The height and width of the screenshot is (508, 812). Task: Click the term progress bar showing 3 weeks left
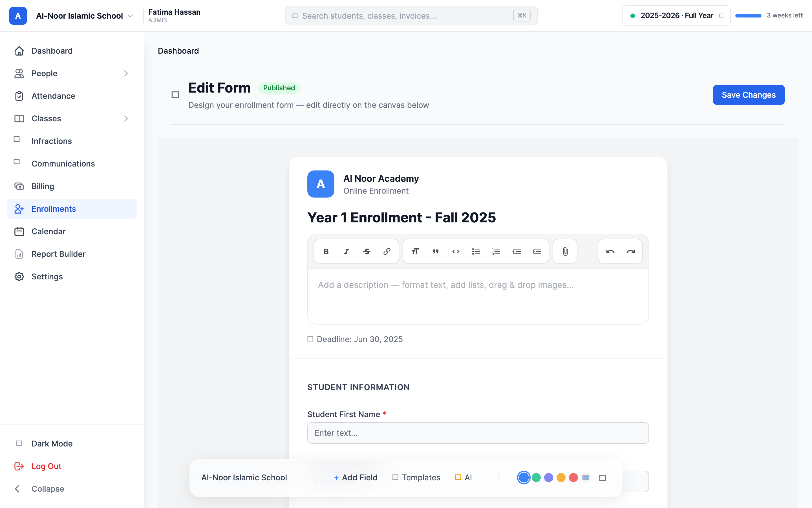[748, 16]
